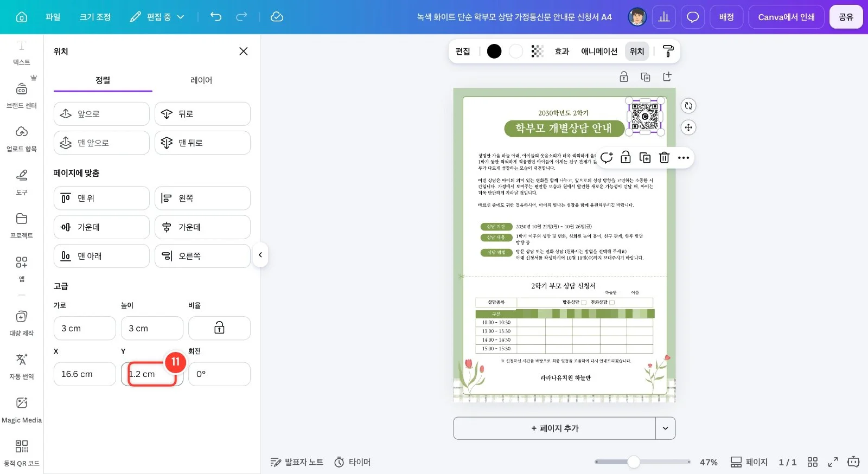Open the analytics chart icon
Image resolution: width=868 pixels, height=474 pixels.
tap(664, 17)
